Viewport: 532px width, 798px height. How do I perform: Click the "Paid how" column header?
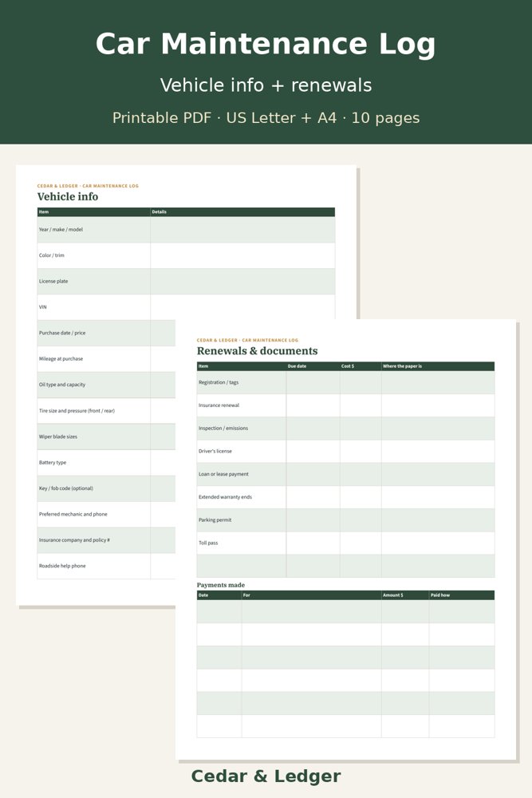(440, 595)
